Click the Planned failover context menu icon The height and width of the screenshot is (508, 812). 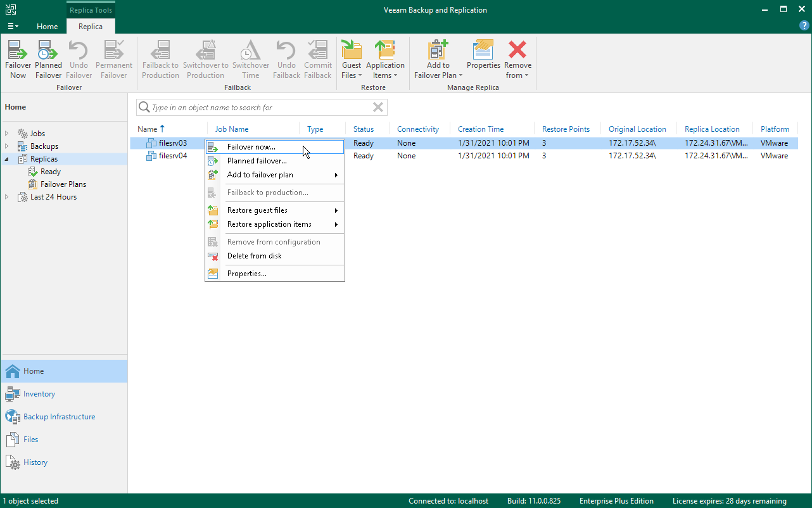pyautogui.click(x=213, y=161)
